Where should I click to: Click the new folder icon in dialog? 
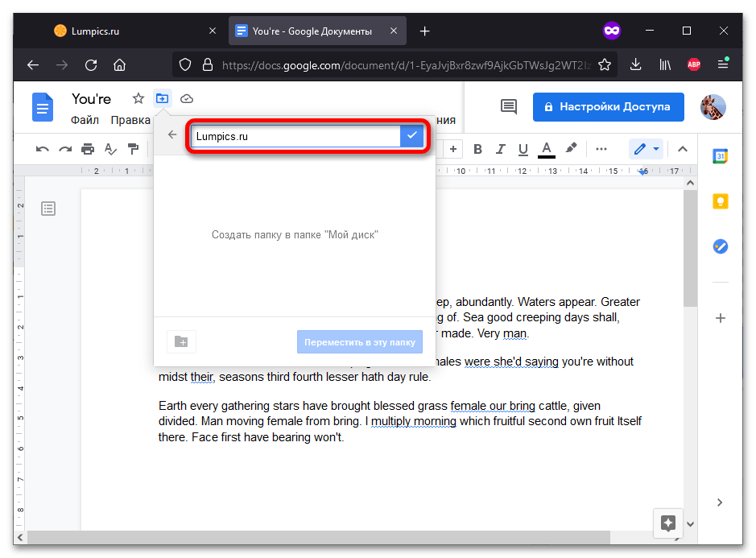point(181,342)
